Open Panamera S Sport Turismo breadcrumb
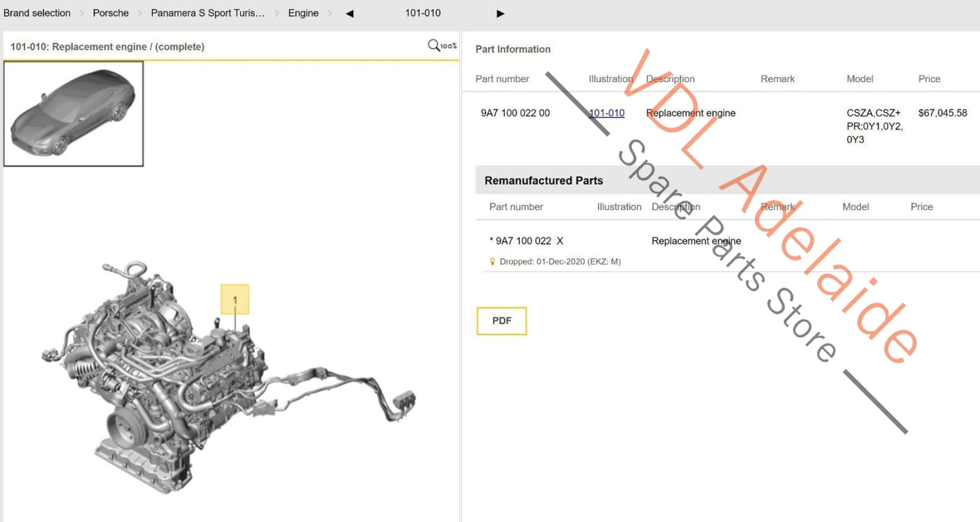 [208, 13]
